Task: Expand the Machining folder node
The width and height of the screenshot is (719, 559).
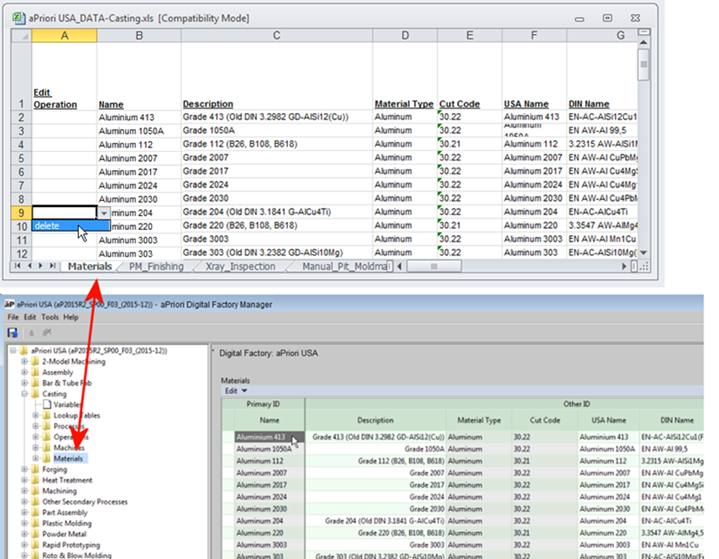Action: coord(24,491)
